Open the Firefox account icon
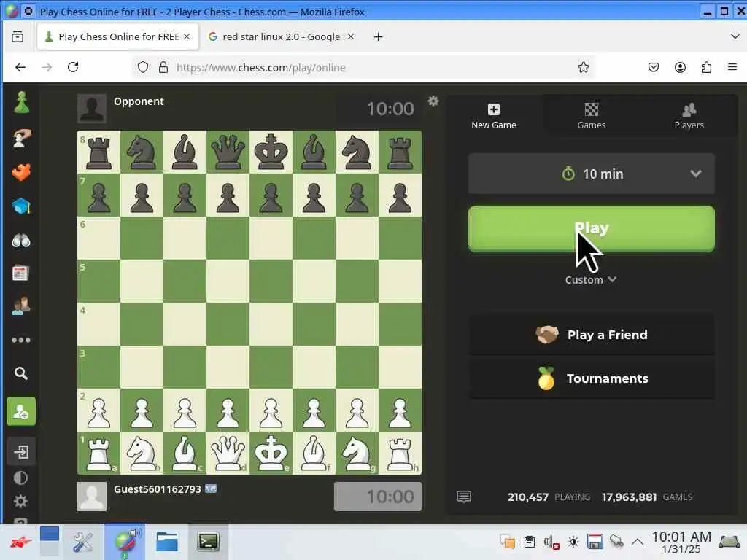Image resolution: width=747 pixels, height=560 pixels. (x=681, y=67)
